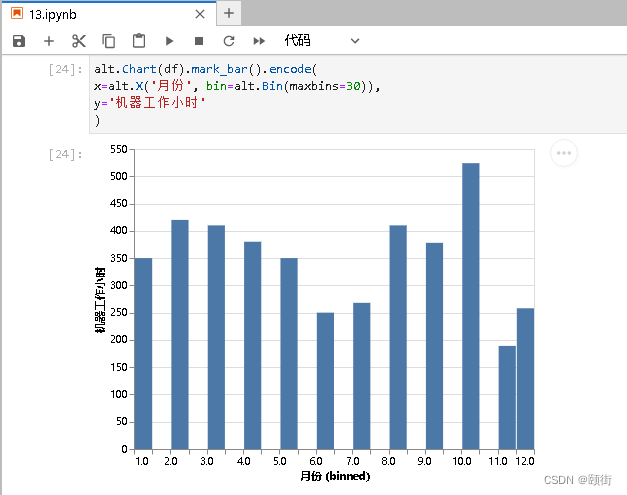Viewport: 627px width, 495px height.
Task: Open the chart actions ellipsis menu
Action: (564, 153)
